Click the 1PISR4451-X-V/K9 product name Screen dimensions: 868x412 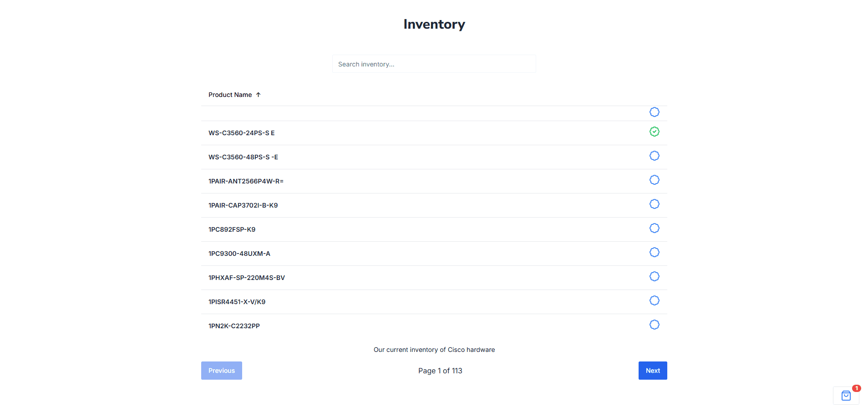click(237, 302)
